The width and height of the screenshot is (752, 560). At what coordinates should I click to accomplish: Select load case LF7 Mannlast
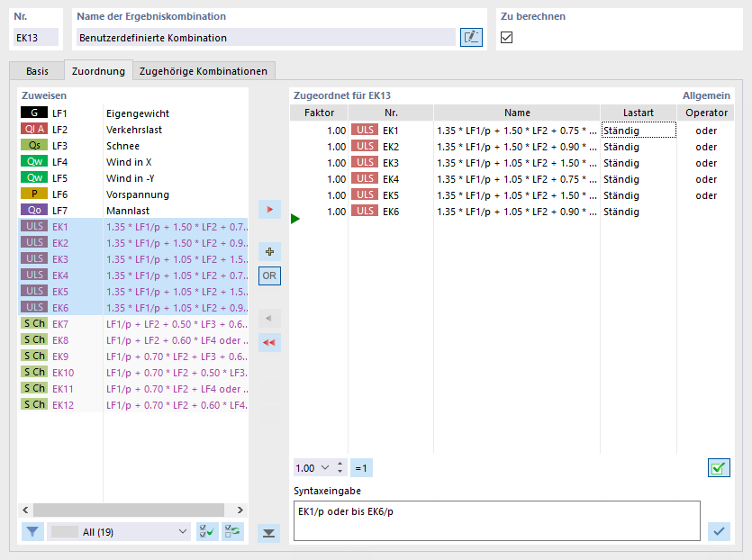click(133, 211)
